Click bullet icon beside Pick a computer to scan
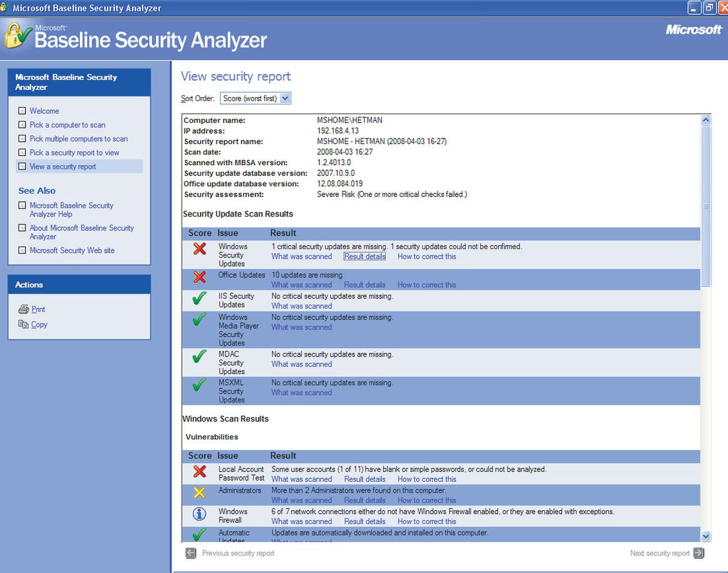Screen dimensions: 728x573 tap(22, 124)
